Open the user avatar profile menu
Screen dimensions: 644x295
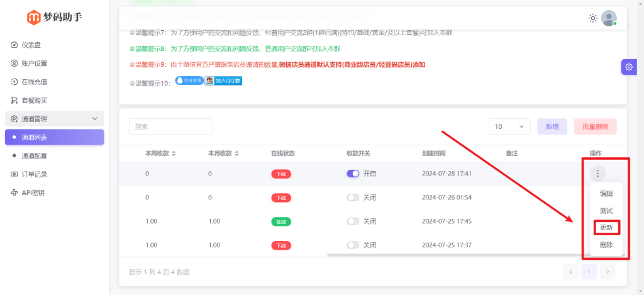(x=609, y=18)
